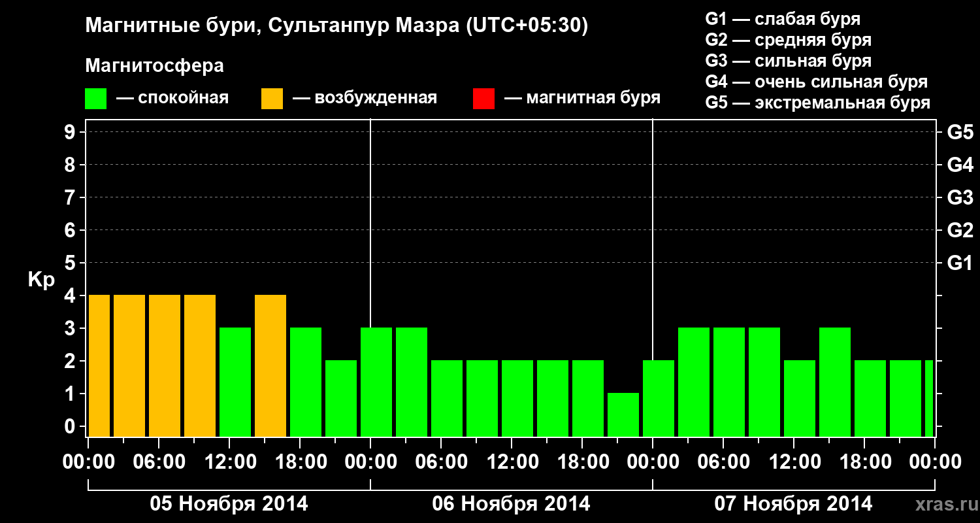Click 'G5 — экстремальная буря' description

coord(818,103)
